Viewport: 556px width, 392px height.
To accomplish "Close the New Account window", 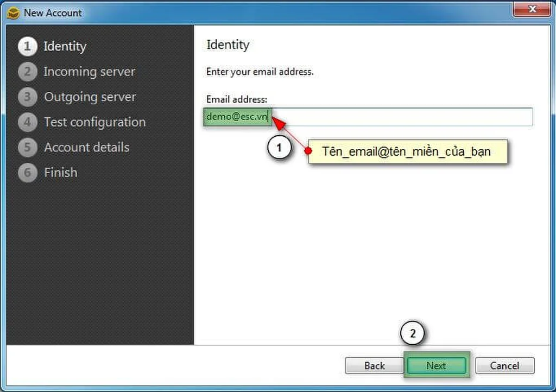I will (531, 9).
